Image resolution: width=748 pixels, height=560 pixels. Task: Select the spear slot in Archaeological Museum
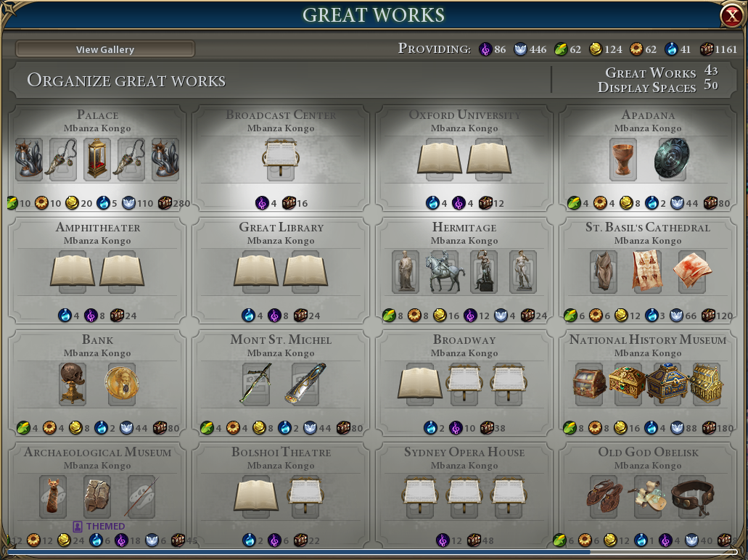(141, 497)
